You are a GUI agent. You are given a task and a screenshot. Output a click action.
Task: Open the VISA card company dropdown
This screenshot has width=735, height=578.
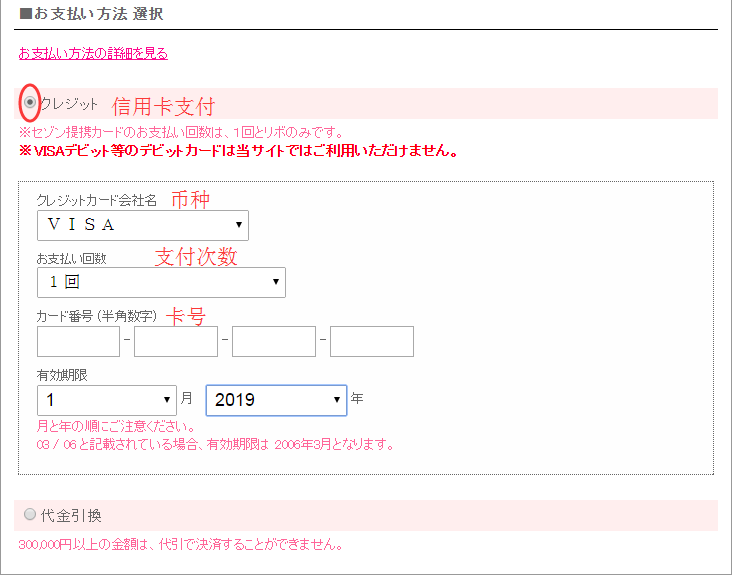pyautogui.click(x=142, y=225)
